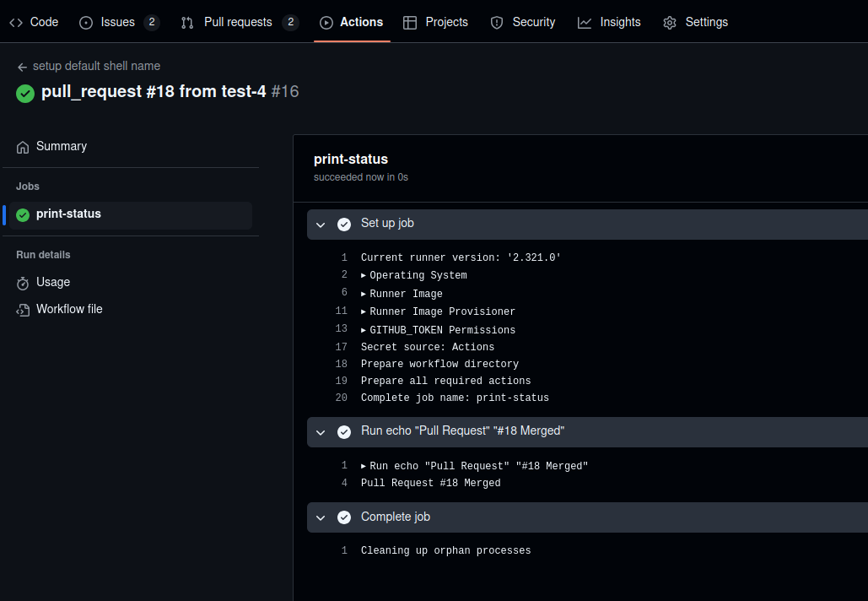This screenshot has height=601, width=868.
Task: Open the Workflow file link
Action: [69, 309]
